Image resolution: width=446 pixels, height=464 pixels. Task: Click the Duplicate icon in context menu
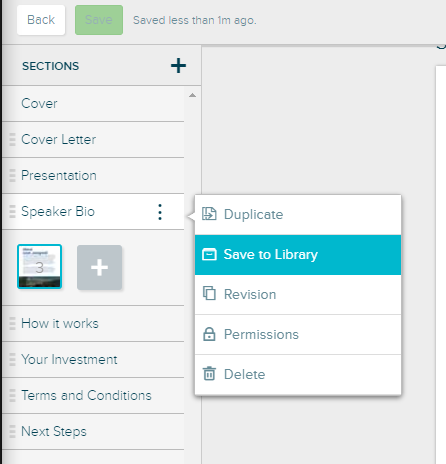point(209,214)
